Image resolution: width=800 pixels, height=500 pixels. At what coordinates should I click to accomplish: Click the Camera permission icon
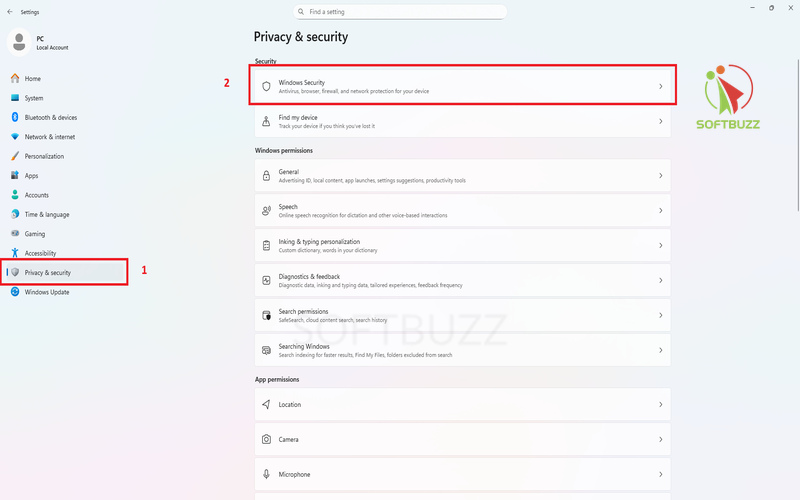266,439
